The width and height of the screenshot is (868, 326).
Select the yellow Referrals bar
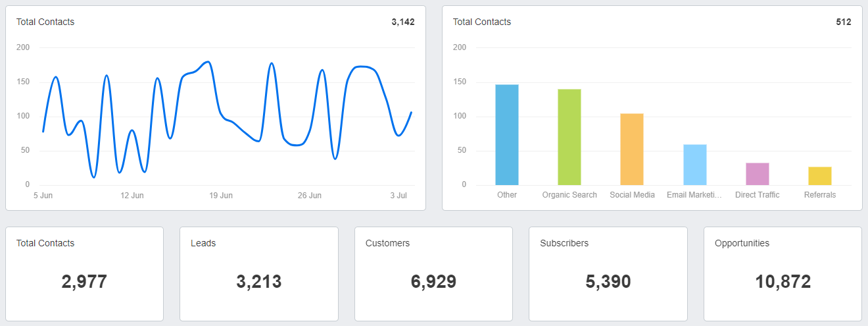[819, 176]
